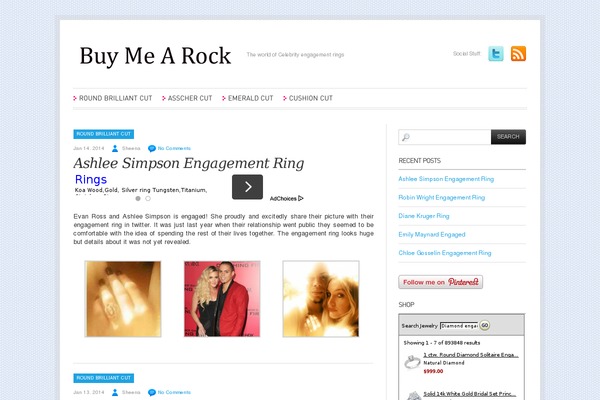Click the diamond solitaire ring product image
600x400 pixels.
pyautogui.click(x=412, y=362)
